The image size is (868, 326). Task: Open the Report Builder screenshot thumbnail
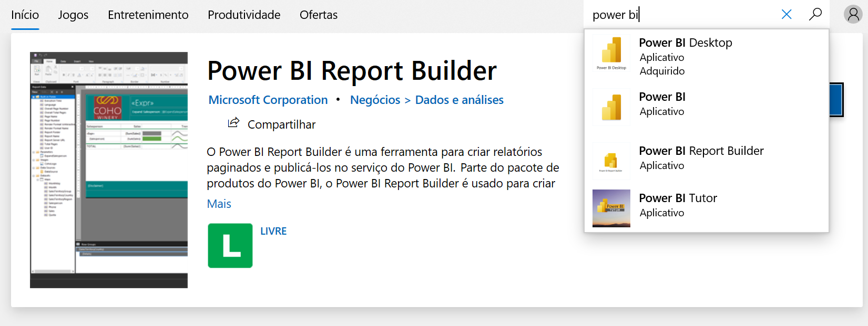click(x=109, y=170)
